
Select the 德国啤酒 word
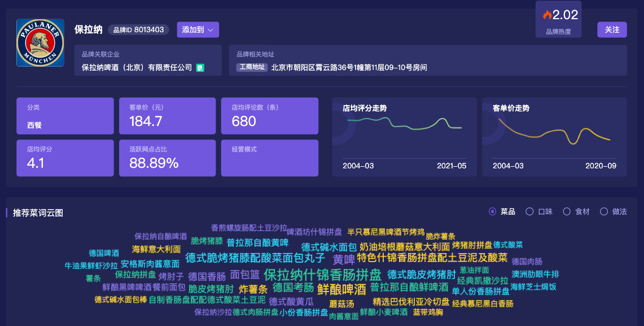104,253
